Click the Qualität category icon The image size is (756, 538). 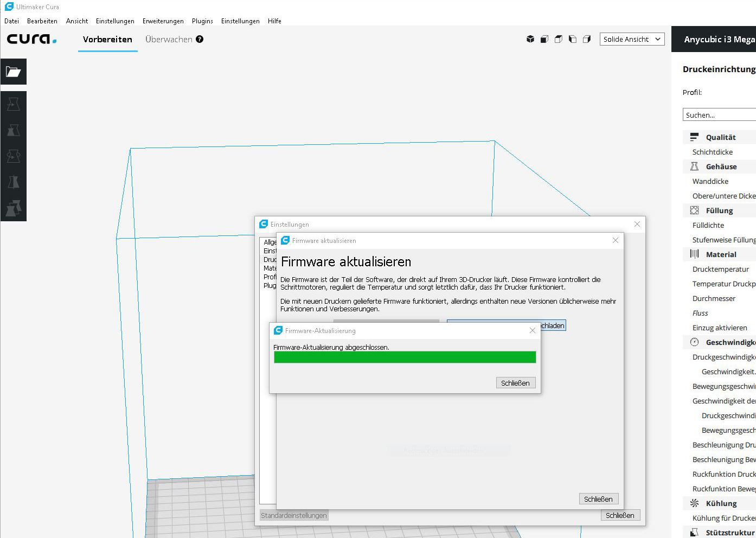[694, 137]
